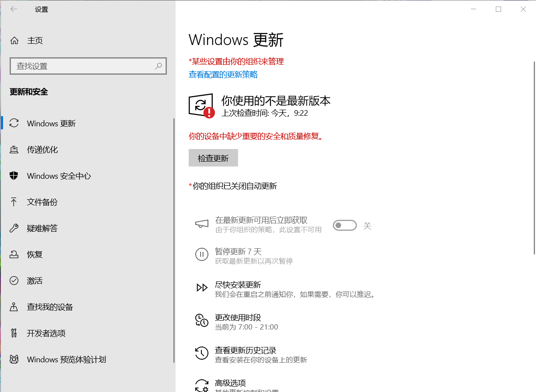Click 暂停更新 7 天 option

click(x=238, y=252)
